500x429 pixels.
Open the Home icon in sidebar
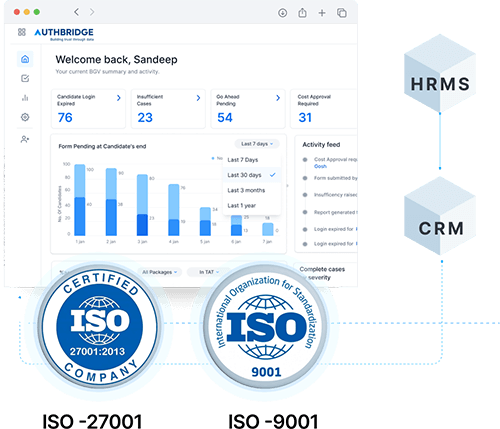(x=25, y=59)
